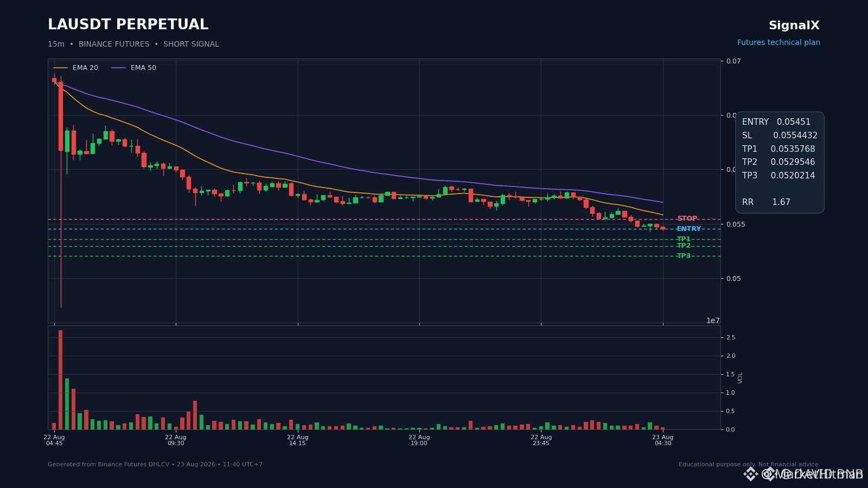The height and width of the screenshot is (488, 868).
Task: Click the EMA 20 legend entry
Action: (x=76, y=68)
